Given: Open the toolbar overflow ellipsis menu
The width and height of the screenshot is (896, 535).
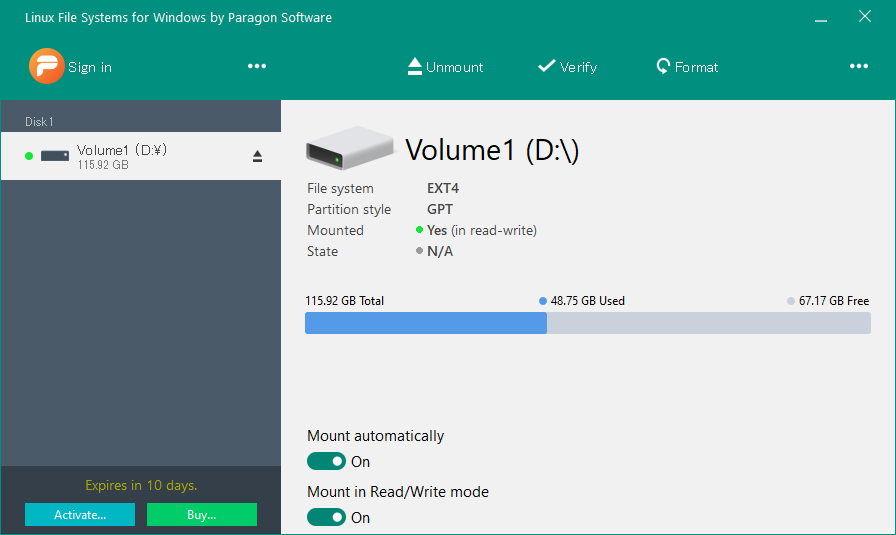Looking at the screenshot, I should 858,66.
